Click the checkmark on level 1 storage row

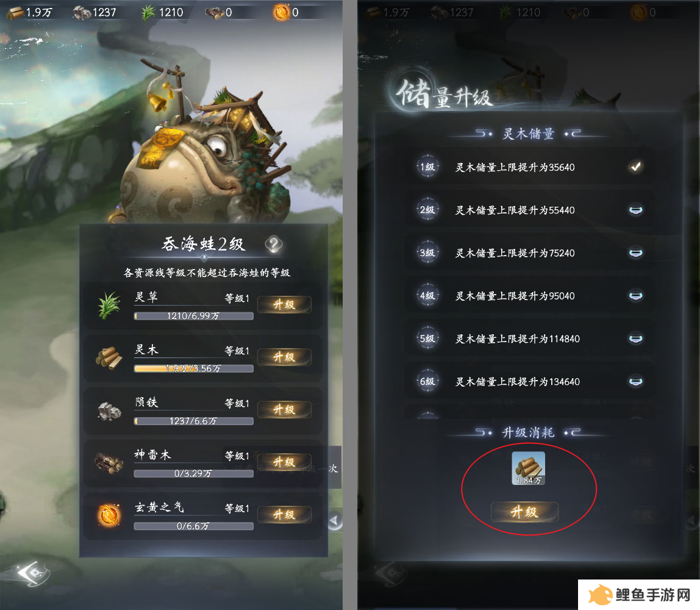(x=636, y=167)
